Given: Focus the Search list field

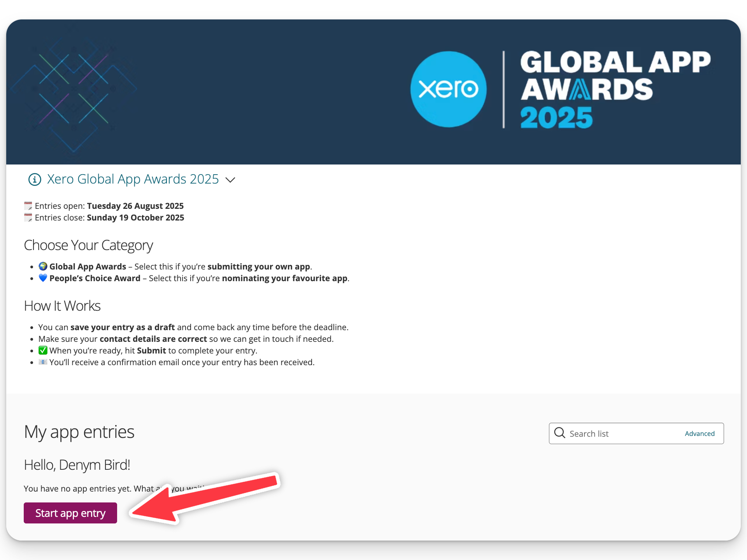Looking at the screenshot, I should pos(636,433).
